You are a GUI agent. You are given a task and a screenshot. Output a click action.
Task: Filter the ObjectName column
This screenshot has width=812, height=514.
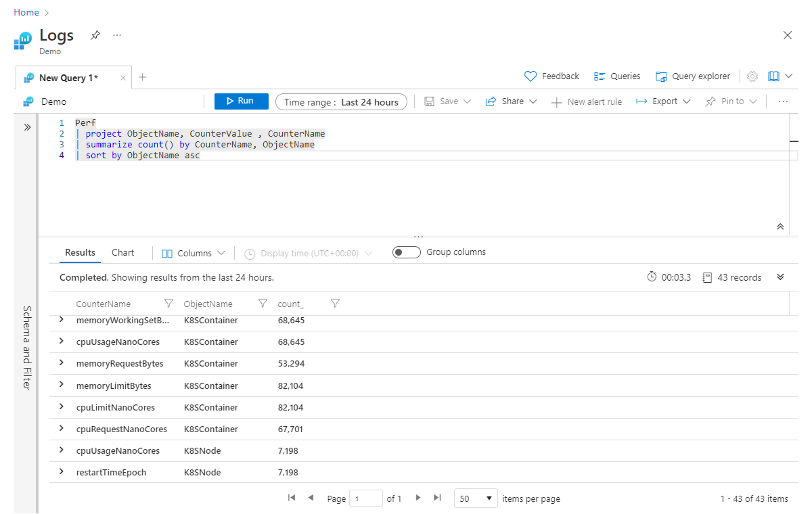tap(263, 304)
